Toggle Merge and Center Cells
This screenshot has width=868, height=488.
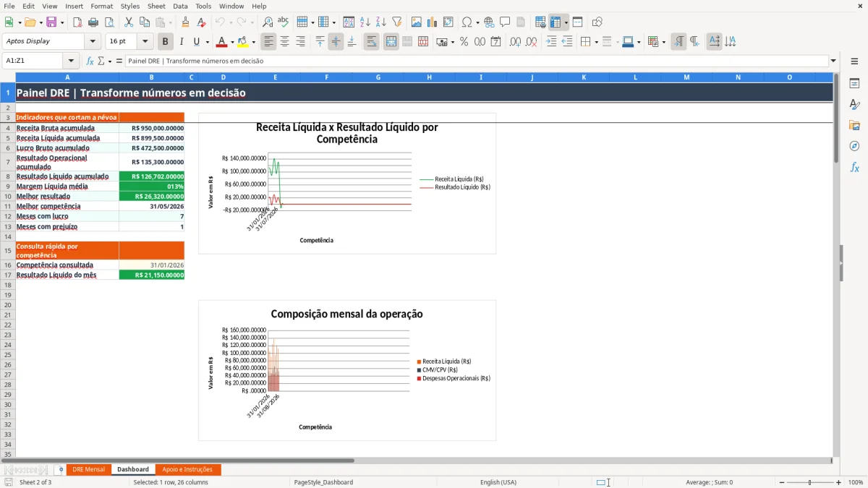coord(391,42)
